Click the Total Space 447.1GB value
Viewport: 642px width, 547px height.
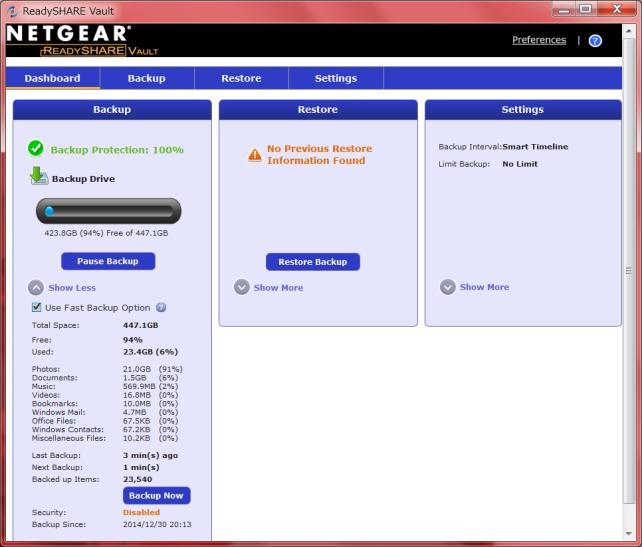pos(140,325)
